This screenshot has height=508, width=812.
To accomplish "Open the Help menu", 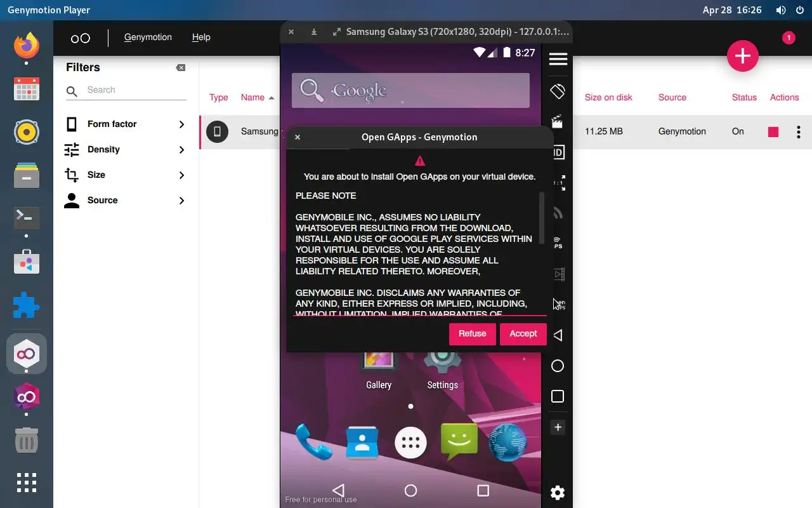I will pos(201,37).
